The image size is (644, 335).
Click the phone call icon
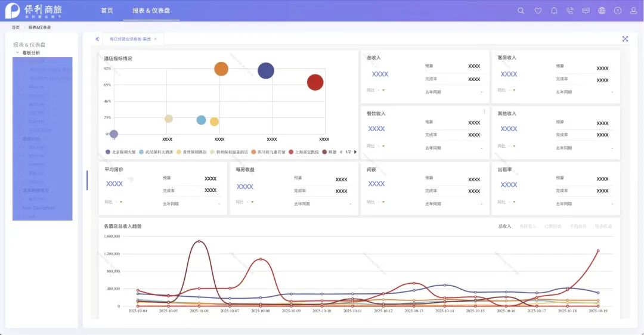(x=569, y=11)
